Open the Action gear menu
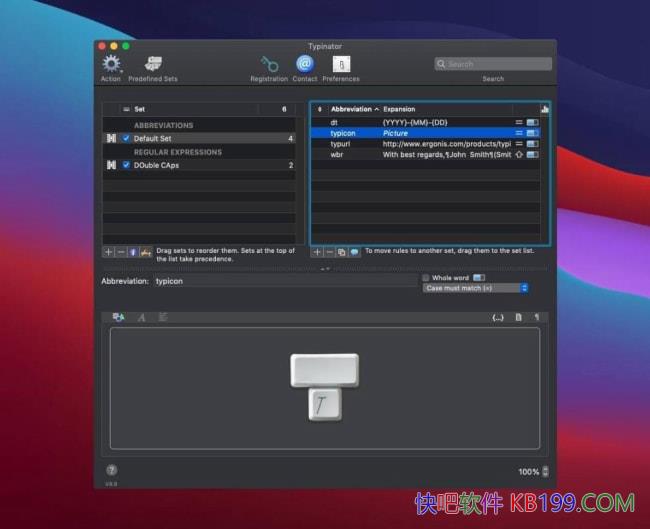The image size is (650, 529). tap(111, 65)
